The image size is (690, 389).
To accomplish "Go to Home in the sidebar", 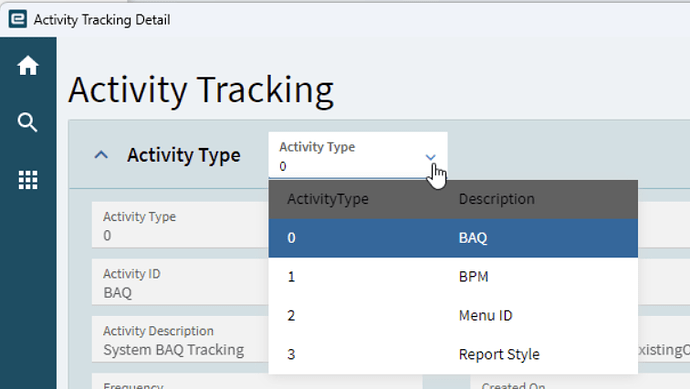I will (x=28, y=66).
